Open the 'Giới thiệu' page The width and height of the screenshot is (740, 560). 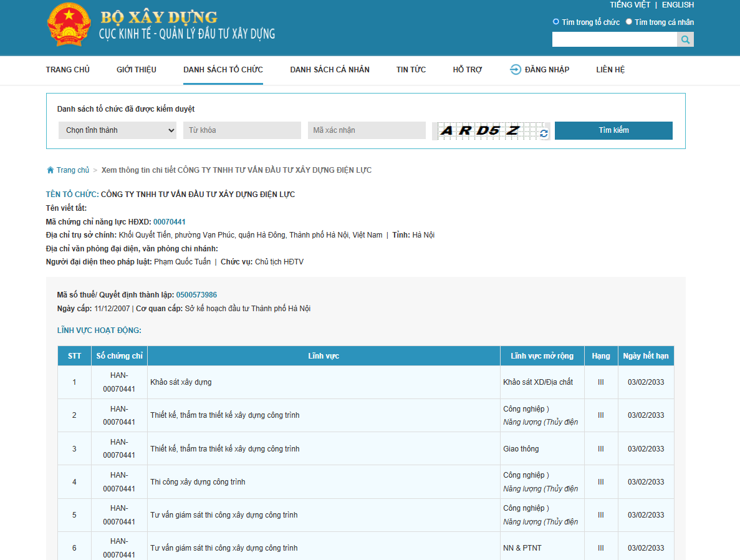point(137,69)
